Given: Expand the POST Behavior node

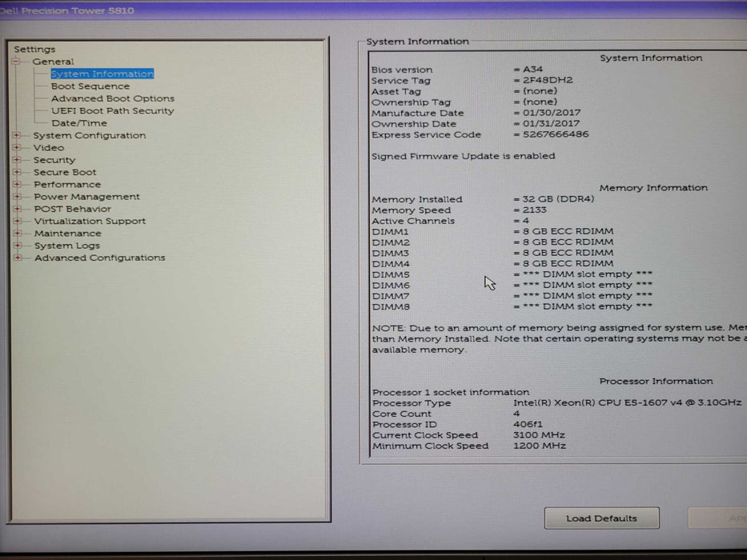Looking at the screenshot, I should 17,209.
